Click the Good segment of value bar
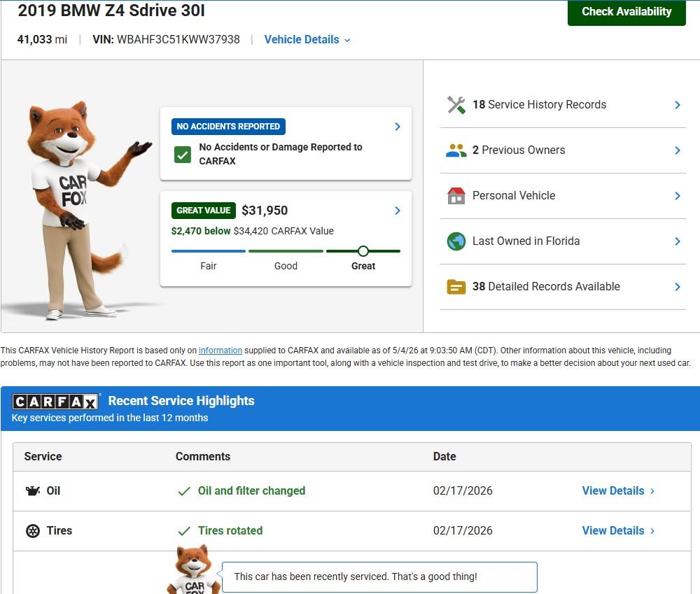The image size is (700, 594). [x=286, y=251]
